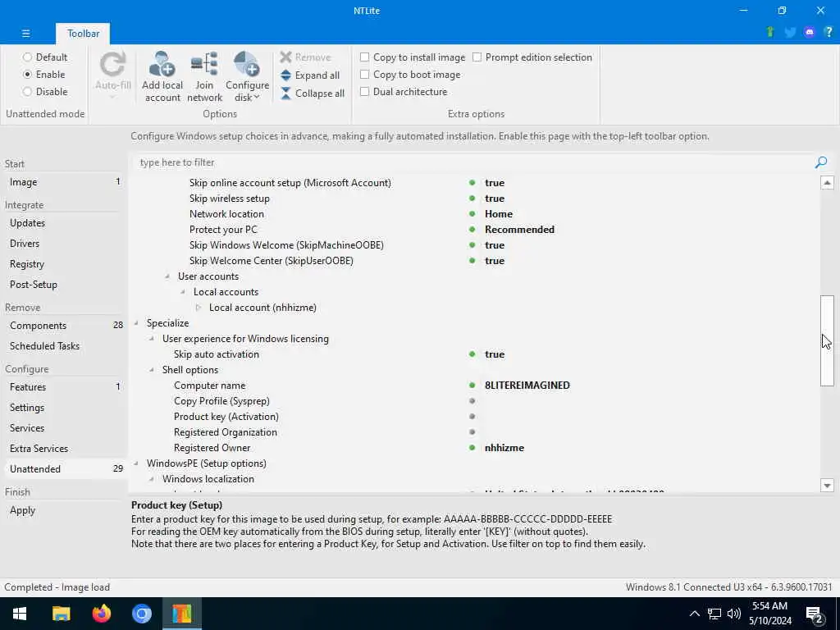Select Default unattended mode
Image resolution: width=840 pixels, height=630 pixels.
coord(27,57)
